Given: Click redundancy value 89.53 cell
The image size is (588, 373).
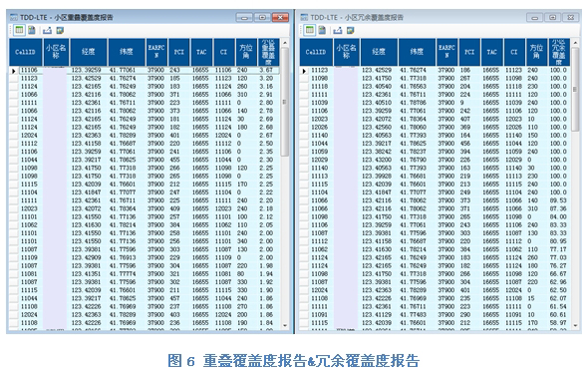Looking at the screenshot, I should 558,200.
